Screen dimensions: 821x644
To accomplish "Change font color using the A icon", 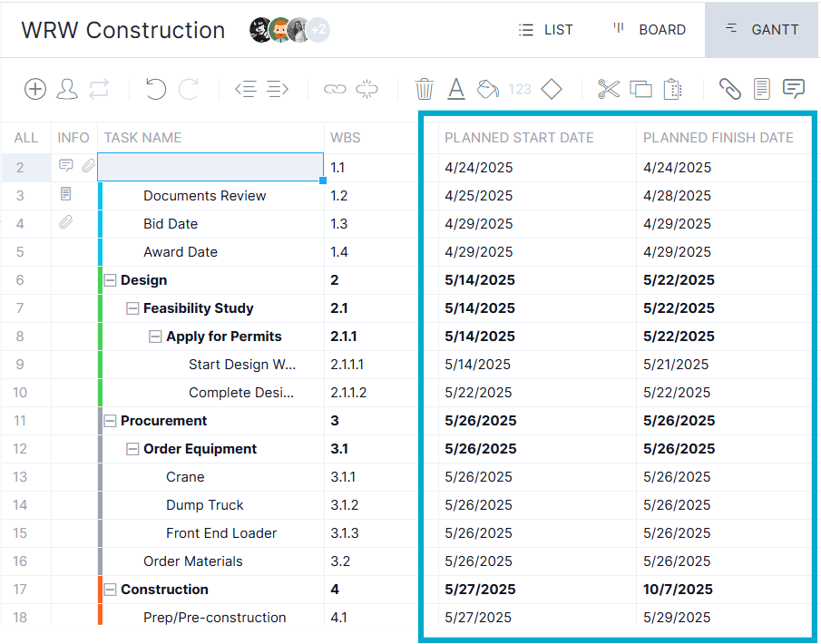I will (455, 89).
